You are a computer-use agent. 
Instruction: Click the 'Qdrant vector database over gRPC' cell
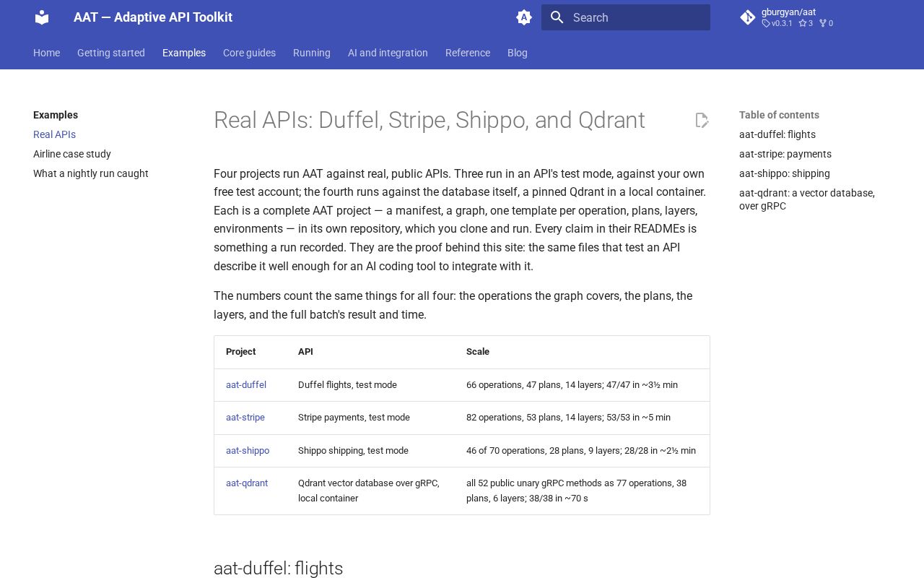coord(370,491)
